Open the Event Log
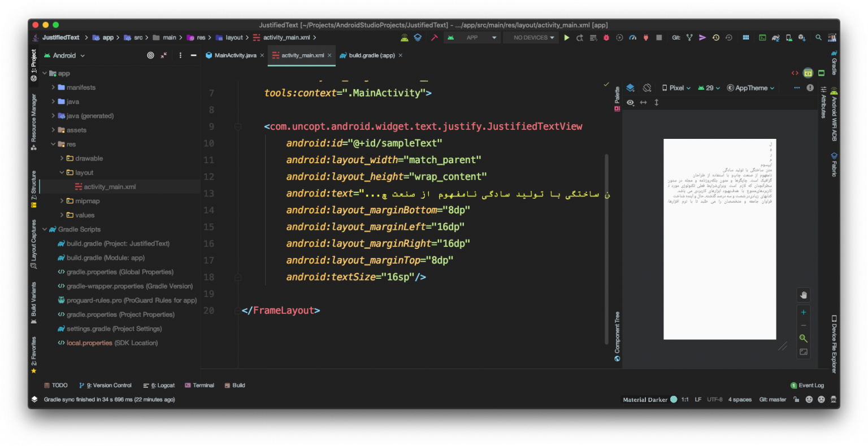The image size is (868, 446). click(x=808, y=386)
